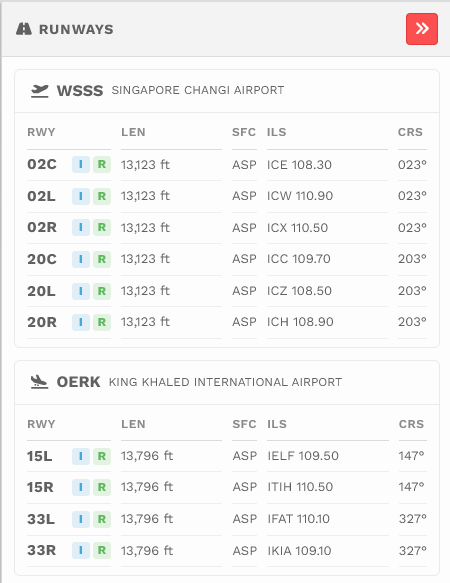Click the green R badge for runway 02L
Viewport: 450px width, 583px height.
102,196
